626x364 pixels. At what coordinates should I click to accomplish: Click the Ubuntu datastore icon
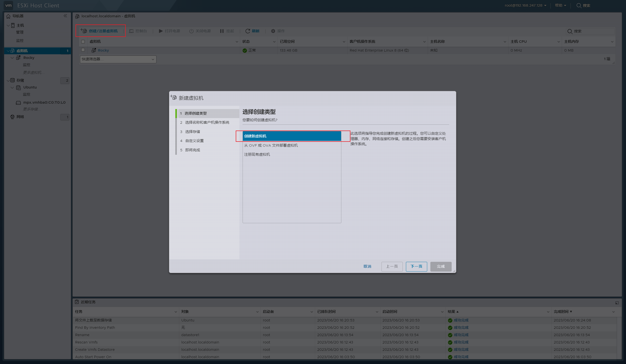[x=18, y=88]
